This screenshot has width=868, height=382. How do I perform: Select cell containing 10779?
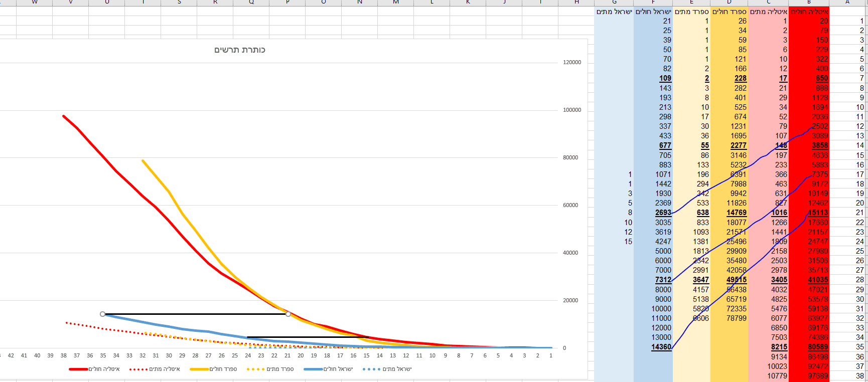tap(768, 376)
